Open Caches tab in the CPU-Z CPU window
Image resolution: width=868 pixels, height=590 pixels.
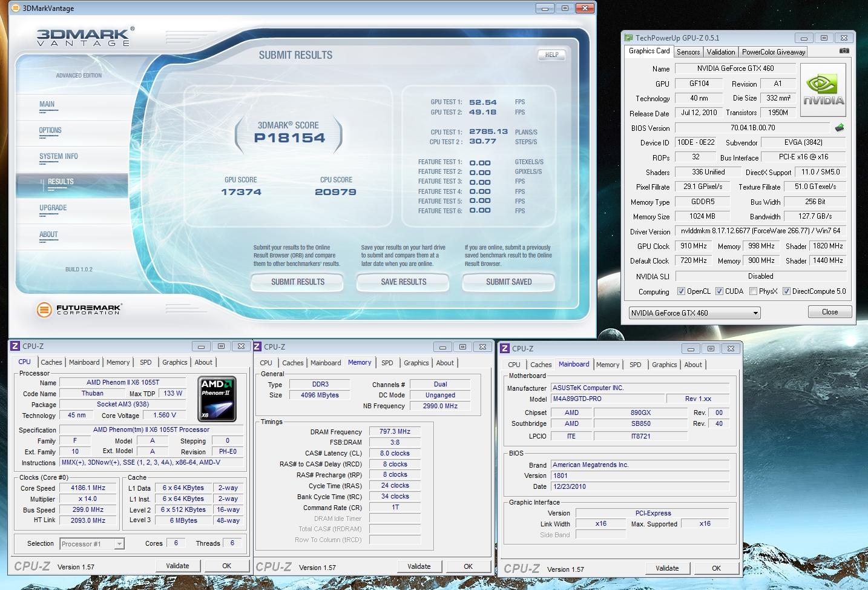click(51, 362)
